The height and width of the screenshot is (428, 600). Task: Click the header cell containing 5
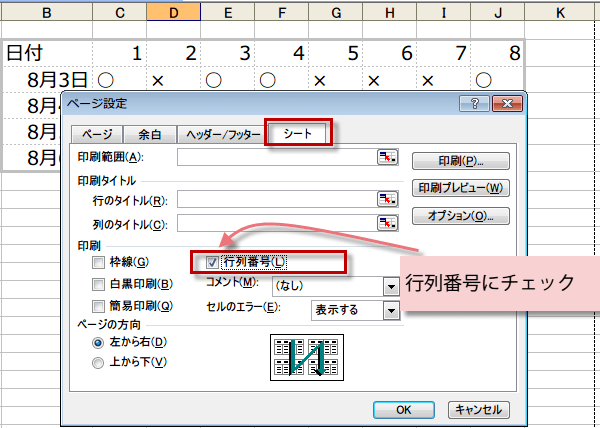336,53
